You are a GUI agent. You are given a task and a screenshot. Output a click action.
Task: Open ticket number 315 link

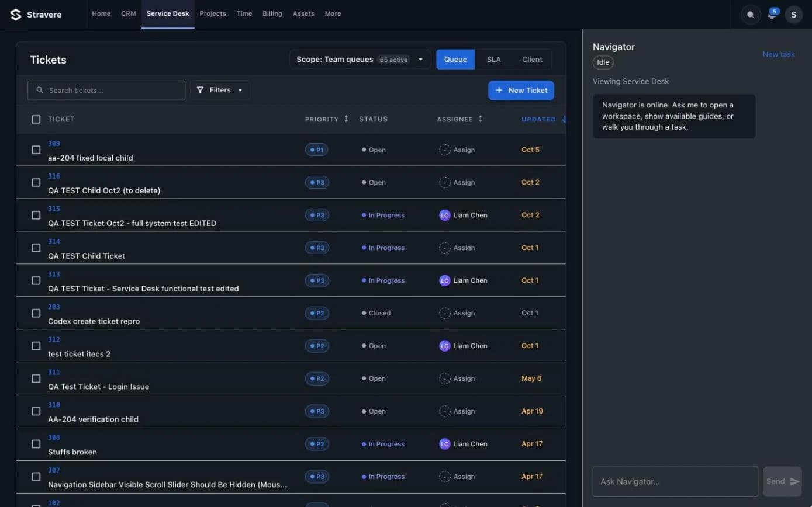coord(54,209)
